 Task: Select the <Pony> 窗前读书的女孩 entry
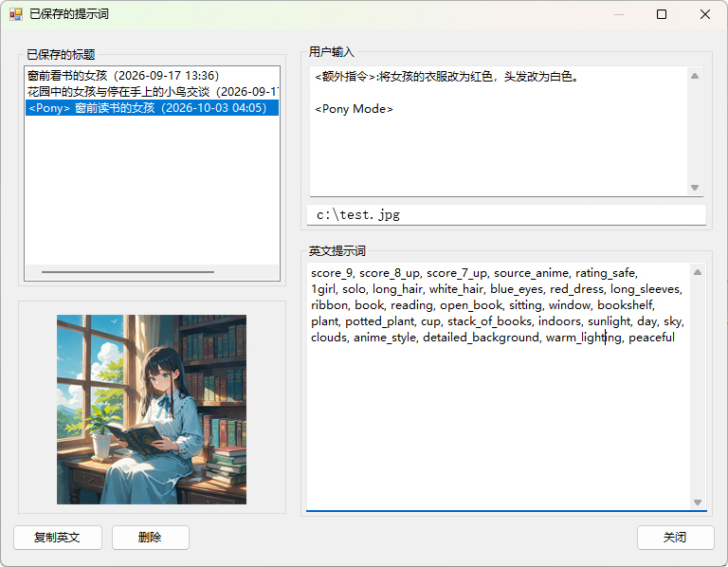point(152,108)
